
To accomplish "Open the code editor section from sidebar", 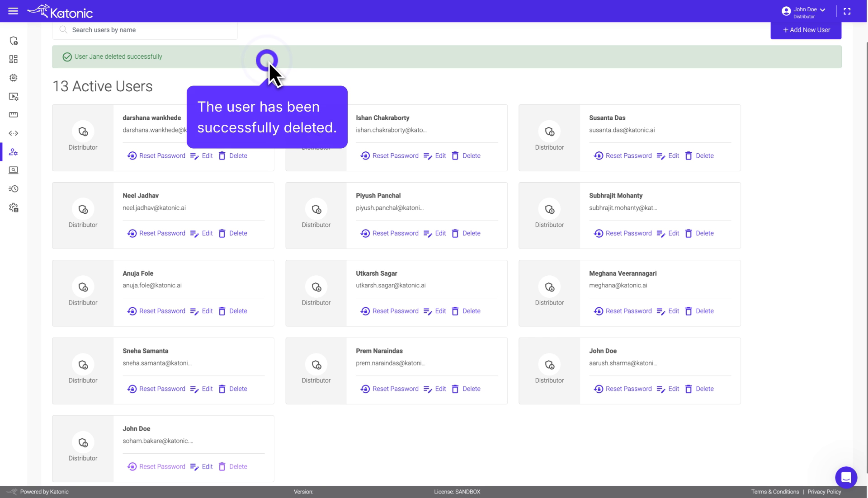I will (x=14, y=133).
